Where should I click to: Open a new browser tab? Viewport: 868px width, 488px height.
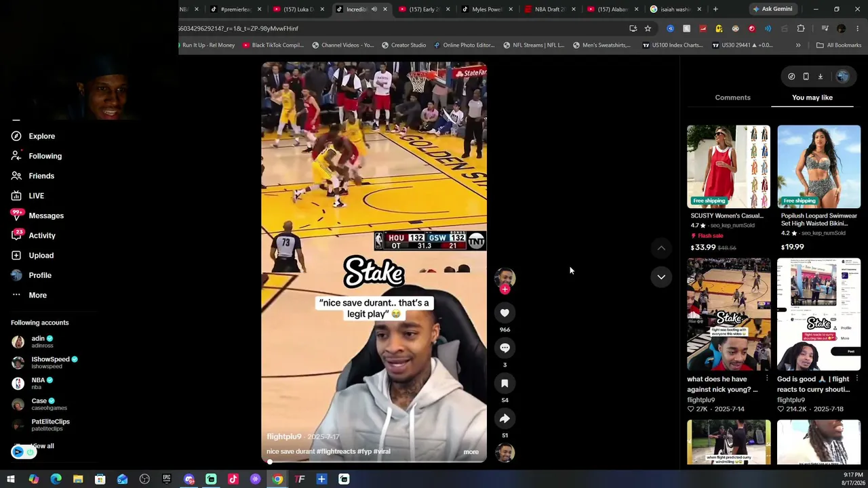[x=715, y=9]
